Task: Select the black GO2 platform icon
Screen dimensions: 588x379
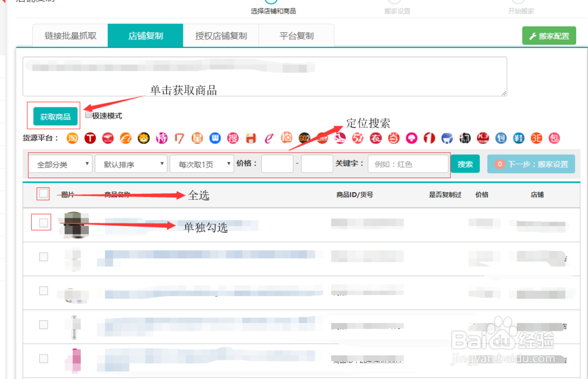Action: pos(305,138)
